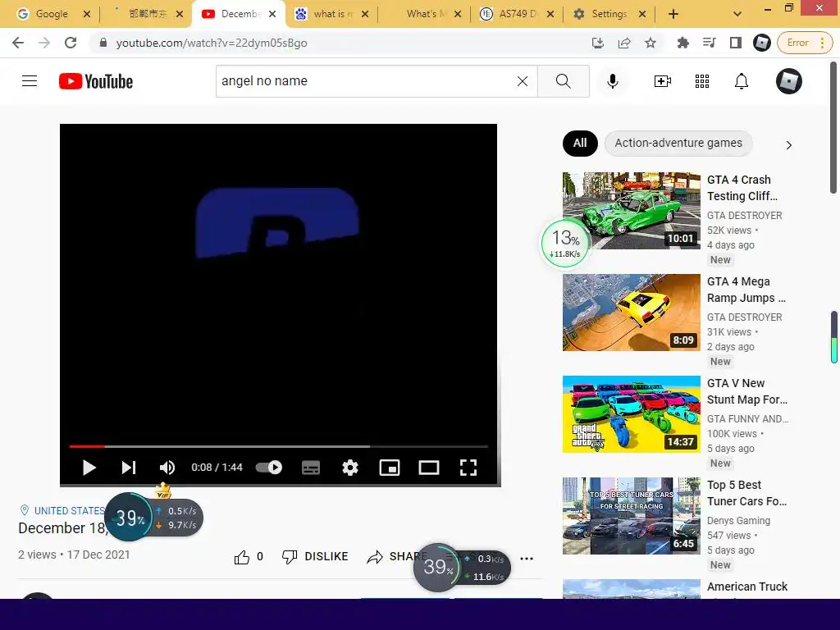Toggle subtitles/closed captions
The height and width of the screenshot is (630, 840).
point(311,468)
